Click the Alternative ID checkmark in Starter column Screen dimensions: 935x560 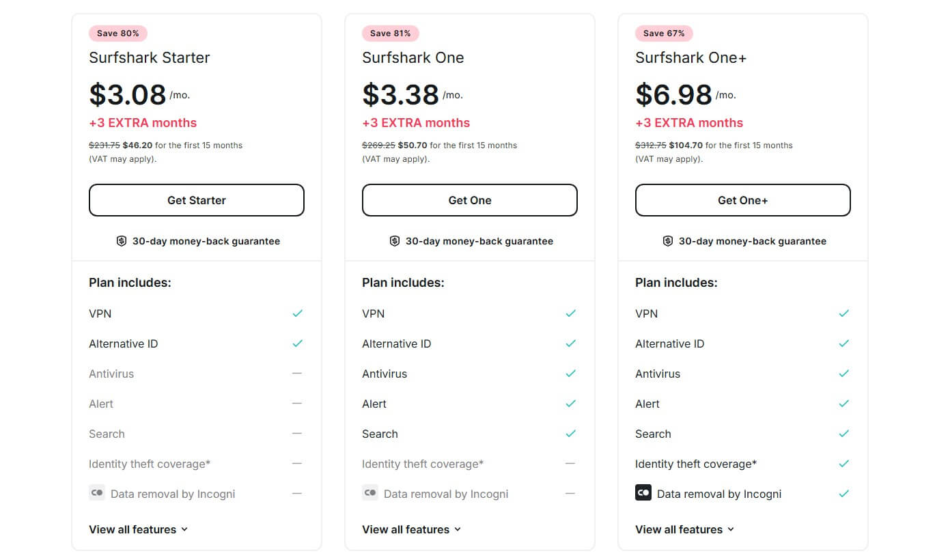click(297, 343)
